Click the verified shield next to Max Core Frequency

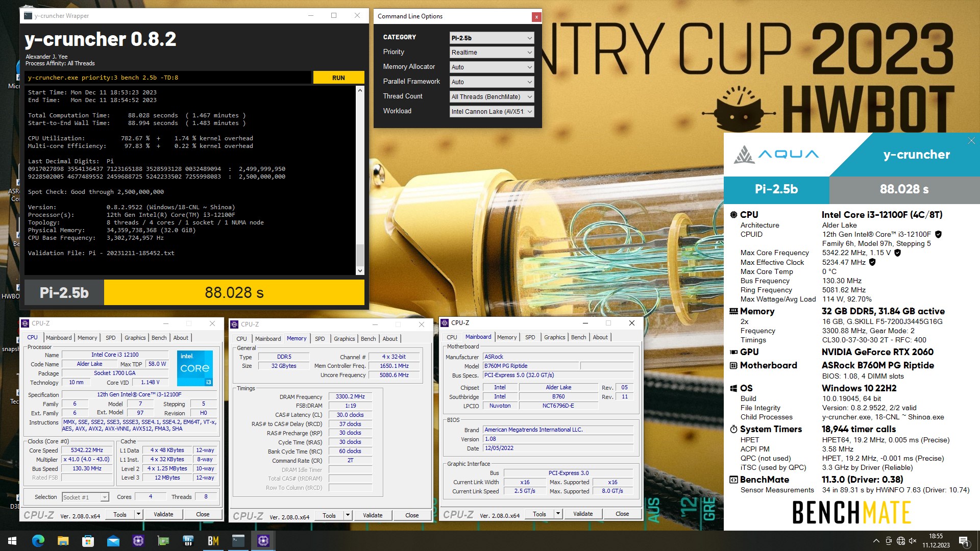pyautogui.click(x=898, y=253)
